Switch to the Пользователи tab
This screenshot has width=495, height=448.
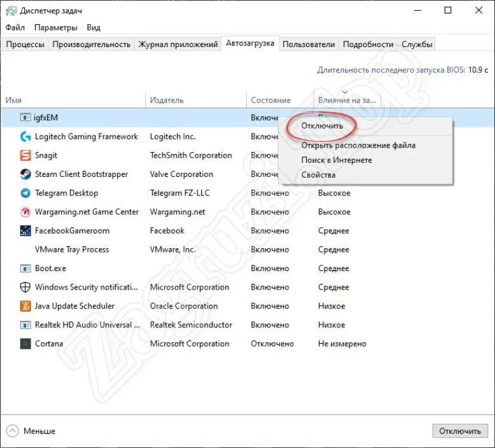coord(309,44)
